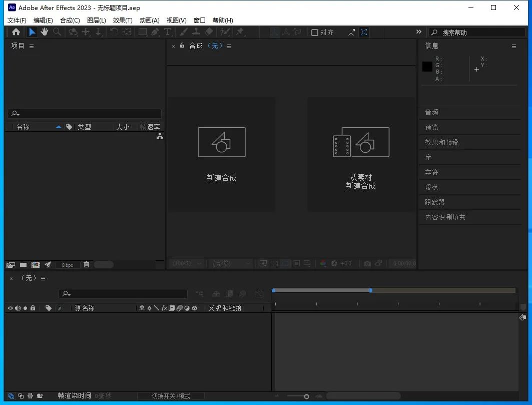Select the Selection tool in the toolbar
This screenshot has width=532, height=405.
[32, 32]
